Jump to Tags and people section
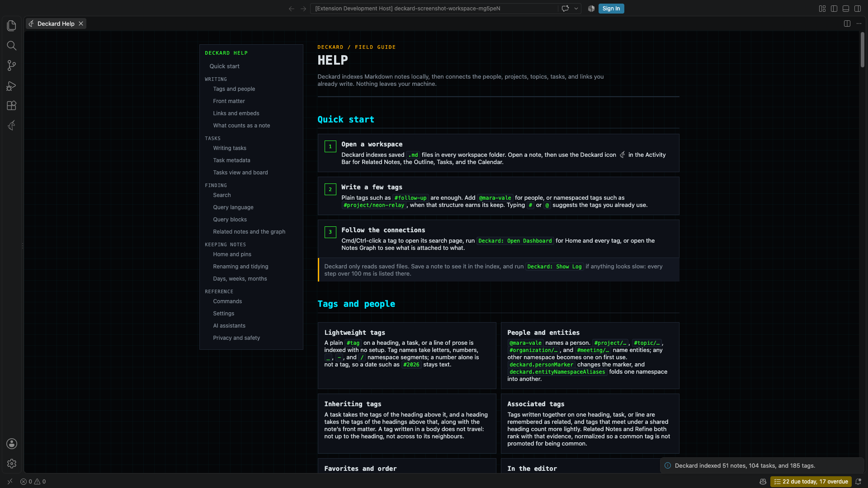 pos(234,89)
